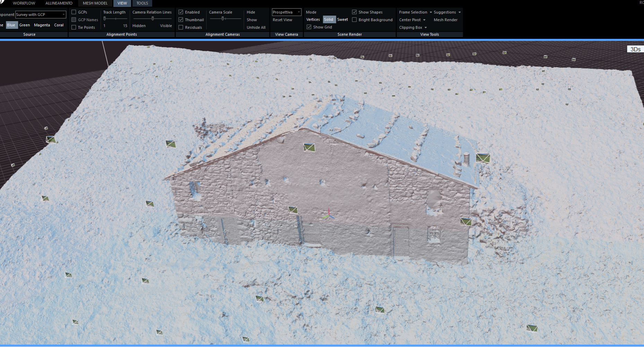Click the Unhide All cameras button
Image resolution: width=644 pixels, height=347 pixels.
click(x=256, y=27)
